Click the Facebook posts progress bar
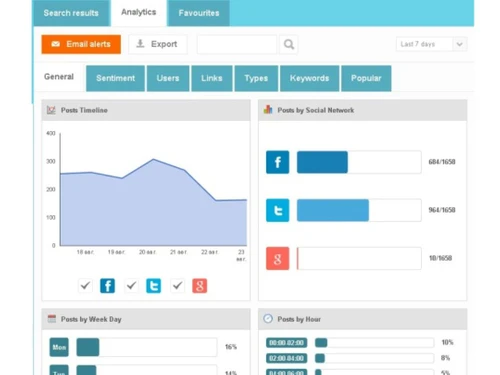Viewport: 500px width, 375px height. point(359,162)
